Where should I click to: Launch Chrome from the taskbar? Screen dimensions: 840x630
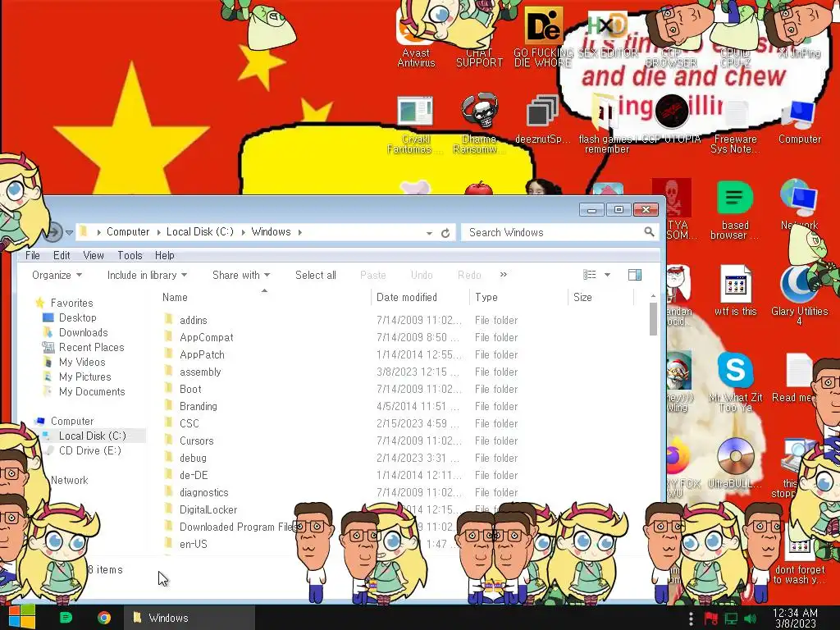pyautogui.click(x=104, y=618)
